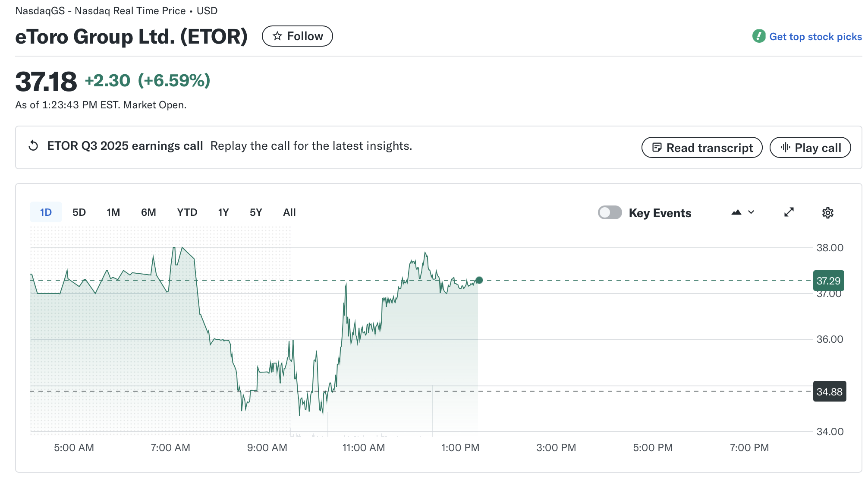This screenshot has width=868, height=477.
Task: Click the audio waveform icon in Play call
Action: coord(785,147)
